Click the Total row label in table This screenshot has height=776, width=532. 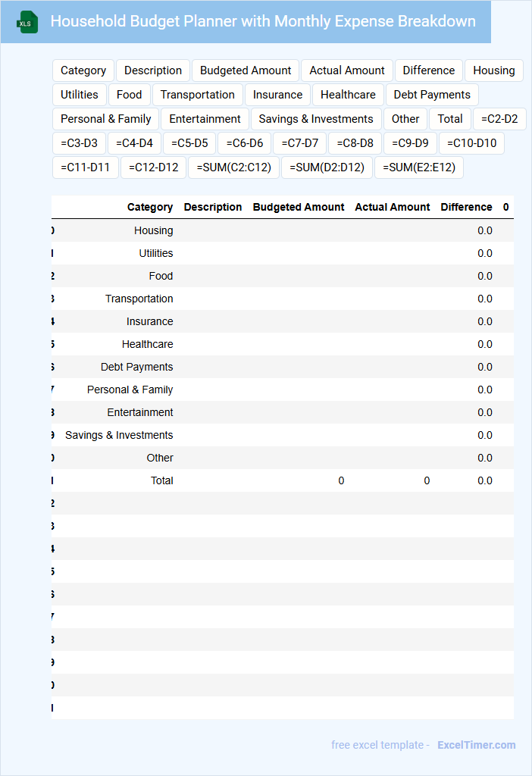(x=161, y=480)
